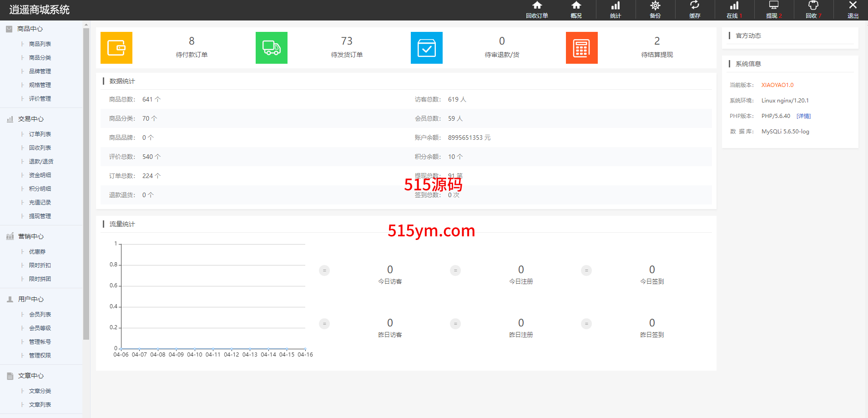Select 优惠券 under 营销中心

coord(37,252)
